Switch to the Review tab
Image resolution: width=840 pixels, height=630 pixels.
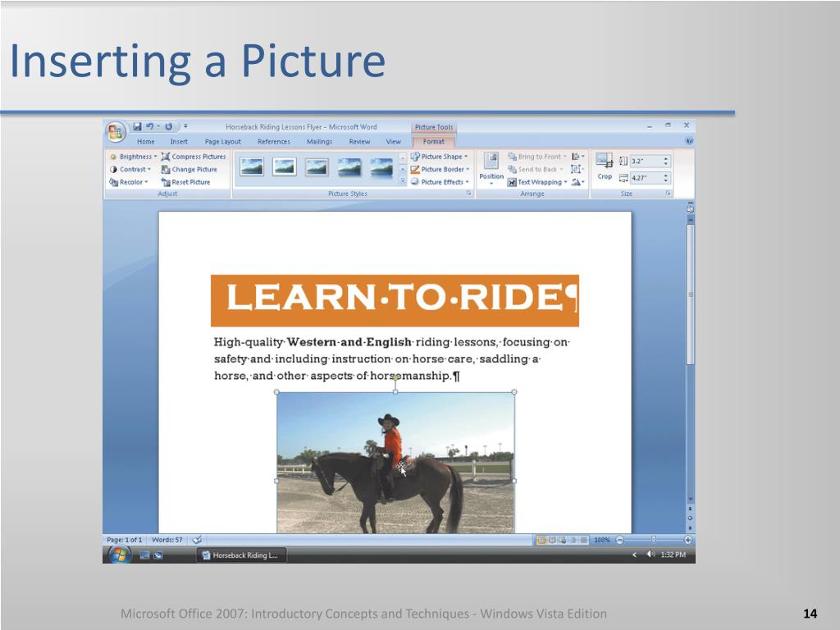point(359,141)
